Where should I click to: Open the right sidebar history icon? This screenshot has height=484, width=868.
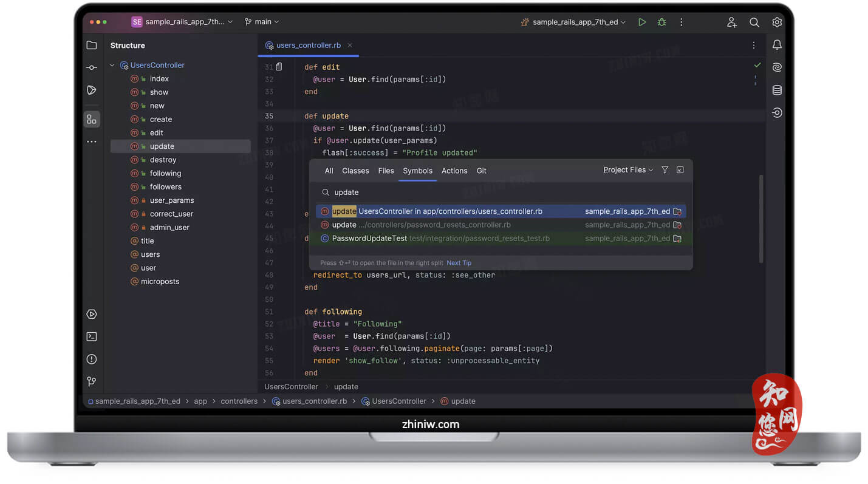point(777,112)
